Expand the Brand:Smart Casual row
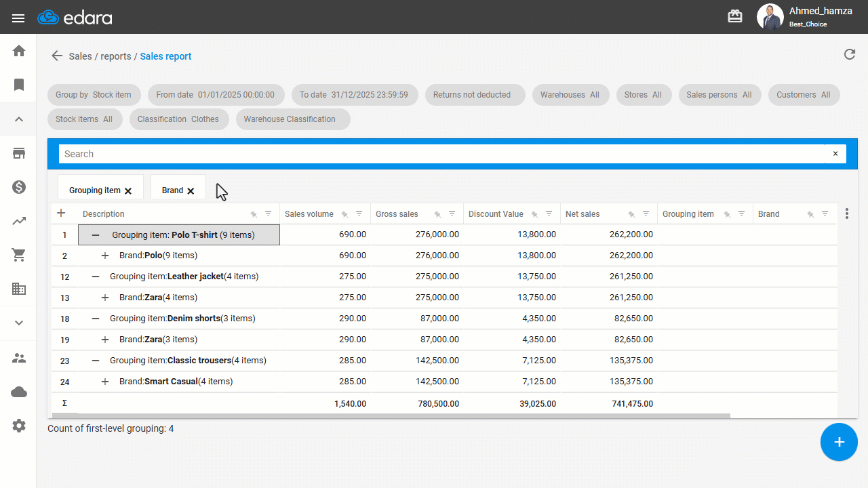Image resolution: width=868 pixels, height=488 pixels. (x=105, y=382)
